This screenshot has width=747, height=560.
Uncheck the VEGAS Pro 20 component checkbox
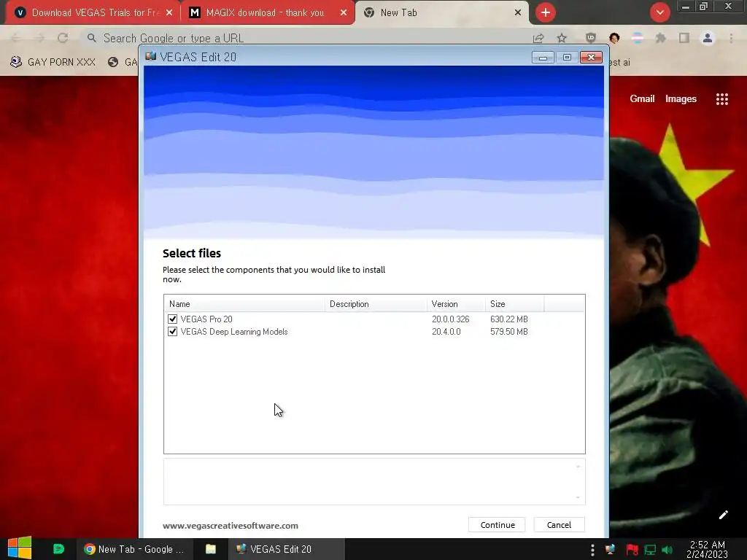172,319
